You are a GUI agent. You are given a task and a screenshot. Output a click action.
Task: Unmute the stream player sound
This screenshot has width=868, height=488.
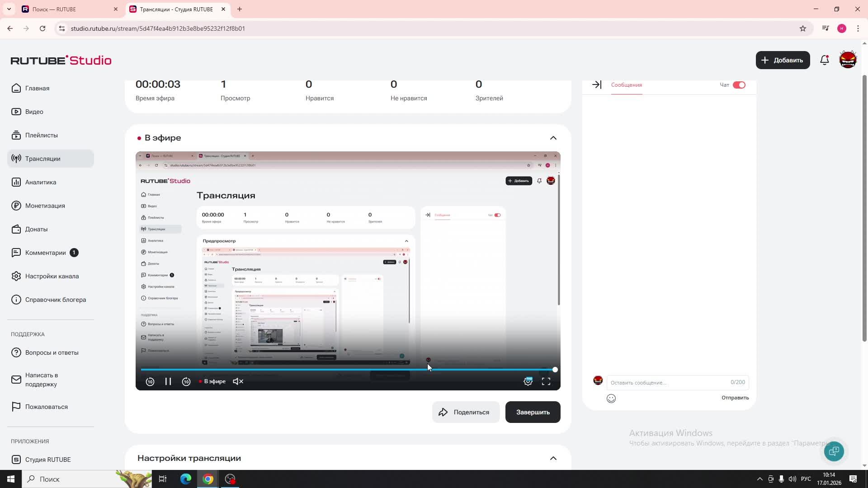tap(238, 382)
